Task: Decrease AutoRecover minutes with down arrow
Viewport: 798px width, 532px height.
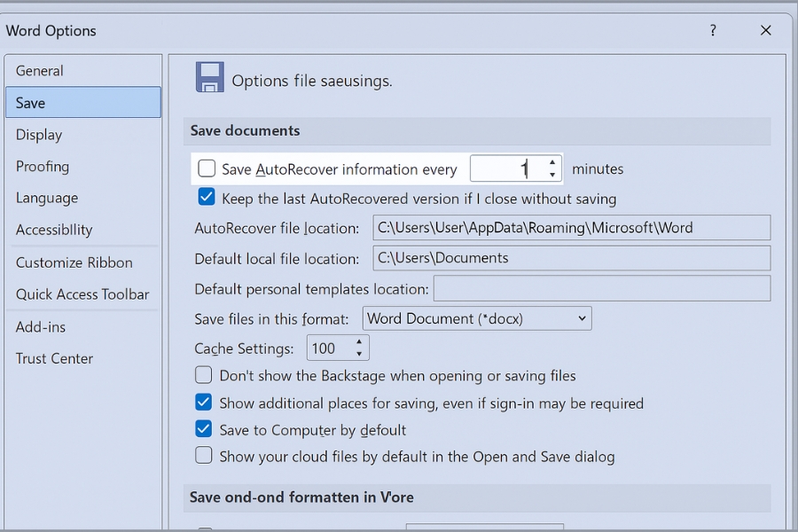Action: pyautogui.click(x=552, y=175)
